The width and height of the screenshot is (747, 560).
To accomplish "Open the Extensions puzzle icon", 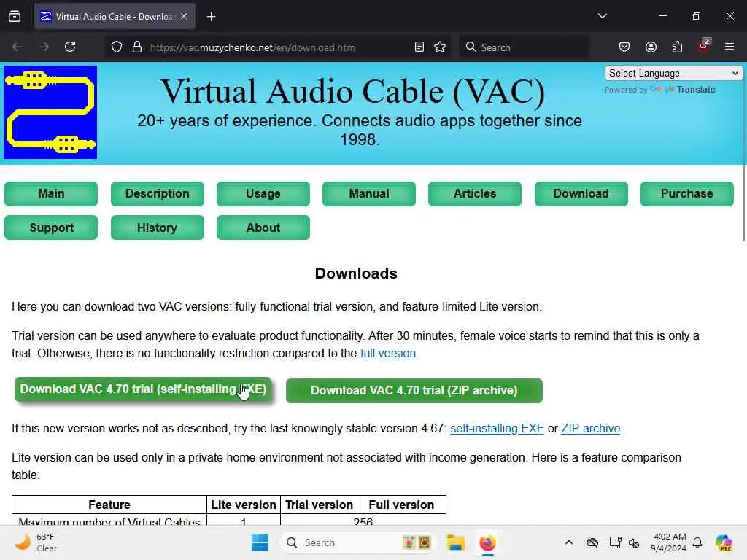I will point(677,47).
